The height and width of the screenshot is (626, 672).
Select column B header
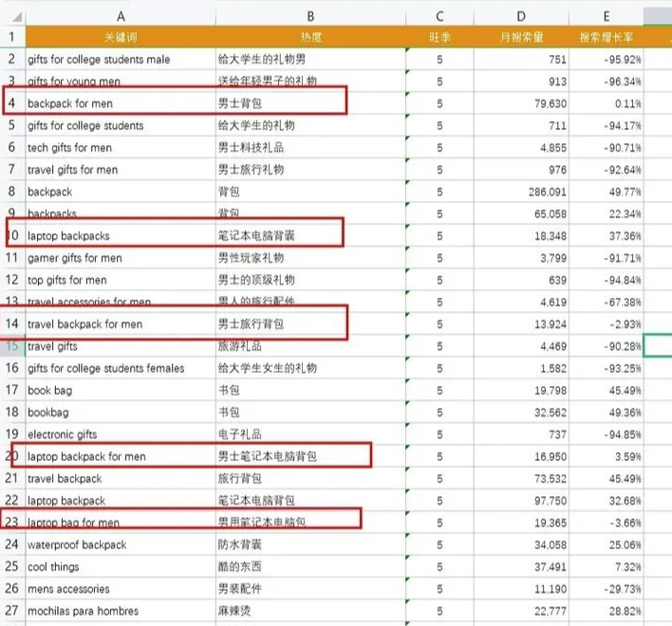coord(310,16)
